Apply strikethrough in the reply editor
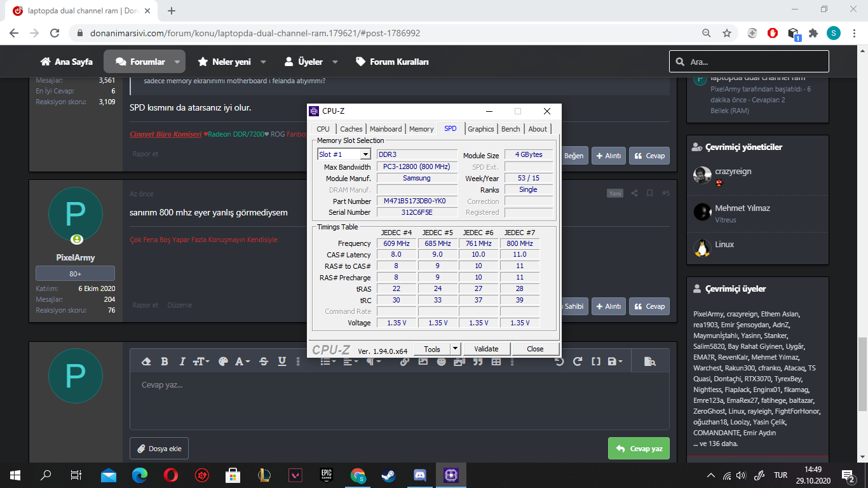 pyautogui.click(x=264, y=362)
